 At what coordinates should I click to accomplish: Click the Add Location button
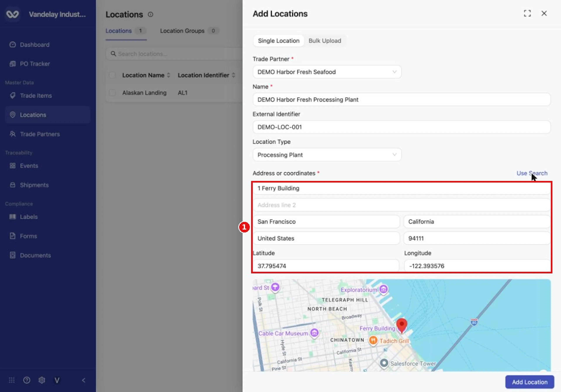pos(529,382)
